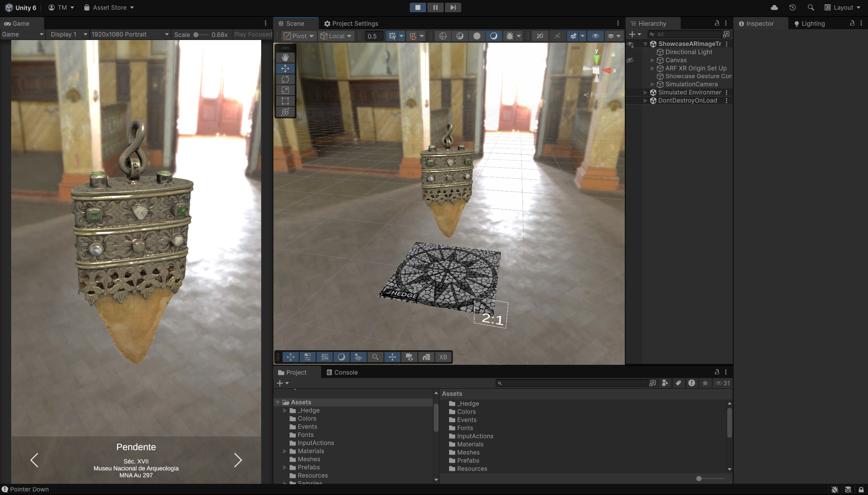Open the Pivot handle position dropdown
This screenshot has width=868, height=495.
[299, 36]
